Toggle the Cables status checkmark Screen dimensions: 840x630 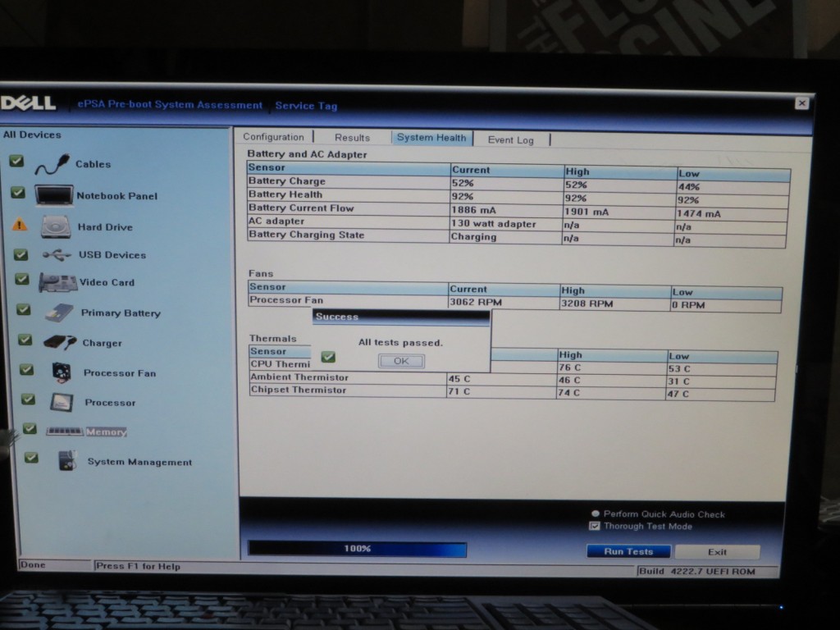point(16,161)
